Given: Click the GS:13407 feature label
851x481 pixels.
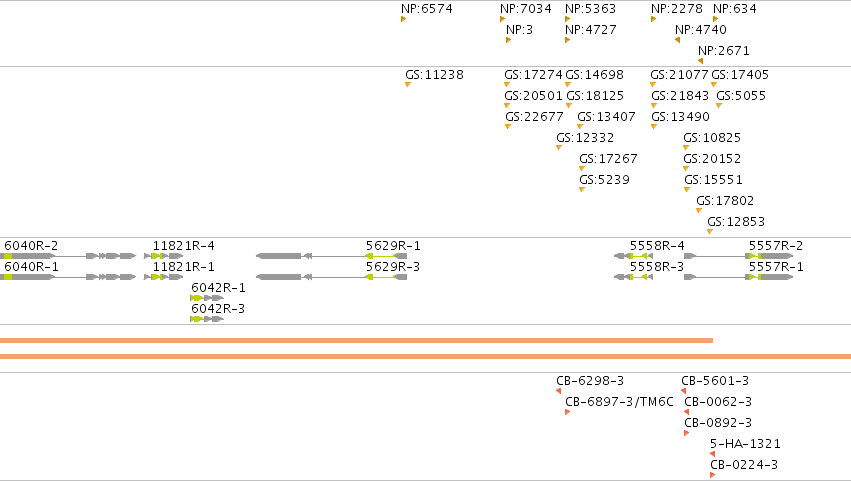Looking at the screenshot, I should click(606, 117).
